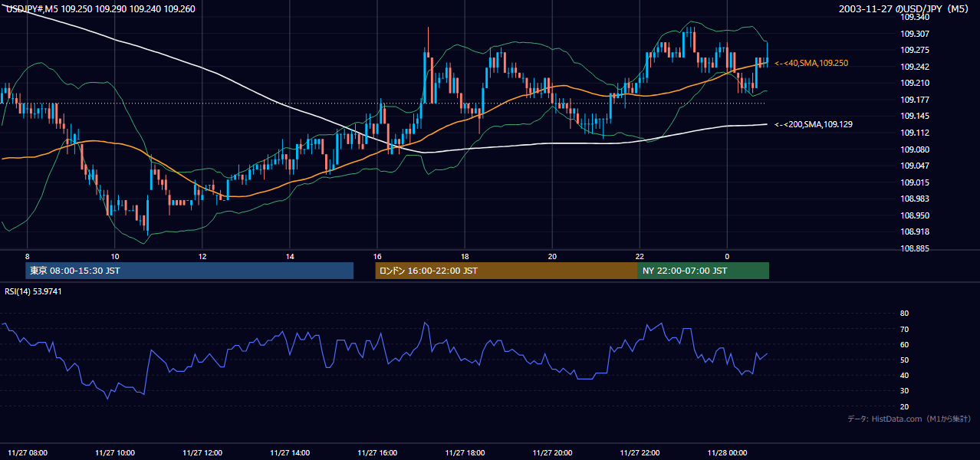Click the London 16:00-22:00 JST session bar
Screen dimensions: 980x460
tap(506, 271)
